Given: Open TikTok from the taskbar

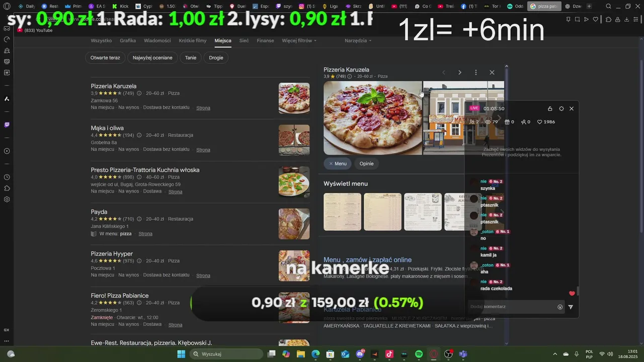Looking at the screenshot, I should [x=389, y=354].
